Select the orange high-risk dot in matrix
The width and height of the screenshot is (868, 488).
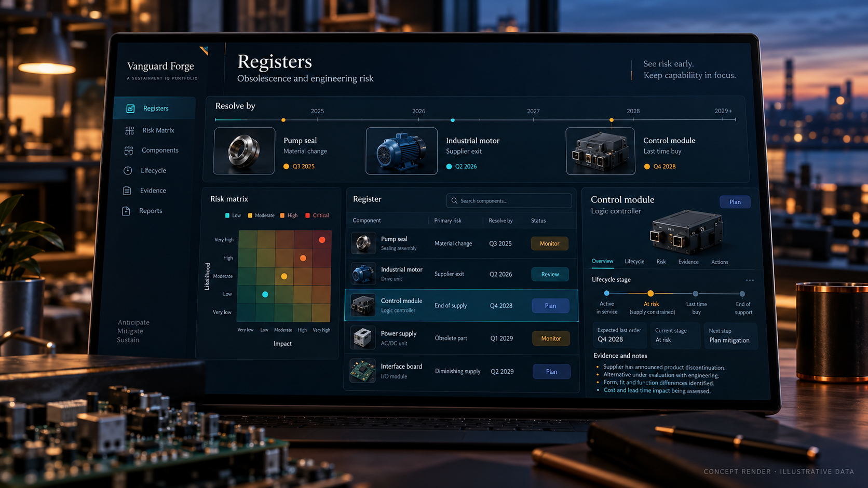coord(303,258)
